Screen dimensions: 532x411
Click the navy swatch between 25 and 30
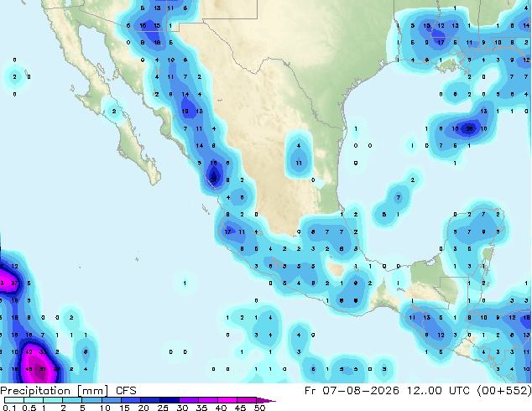coord(170,400)
